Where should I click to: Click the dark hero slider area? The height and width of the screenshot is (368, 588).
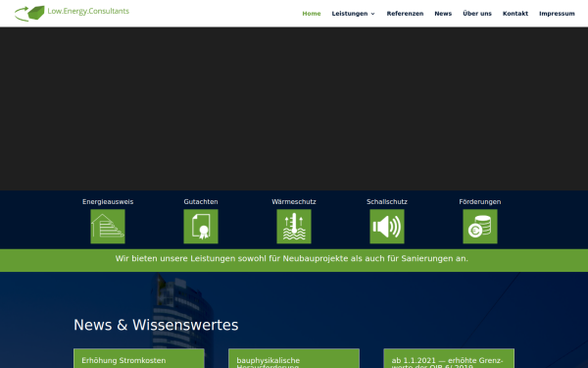pyautogui.click(x=294, y=109)
